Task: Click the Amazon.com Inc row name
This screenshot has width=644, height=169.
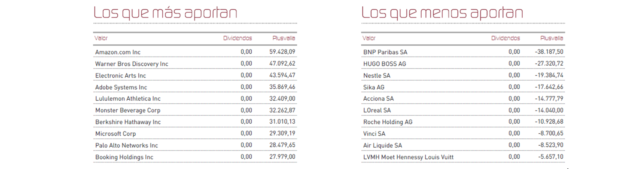Action: [x=118, y=52]
